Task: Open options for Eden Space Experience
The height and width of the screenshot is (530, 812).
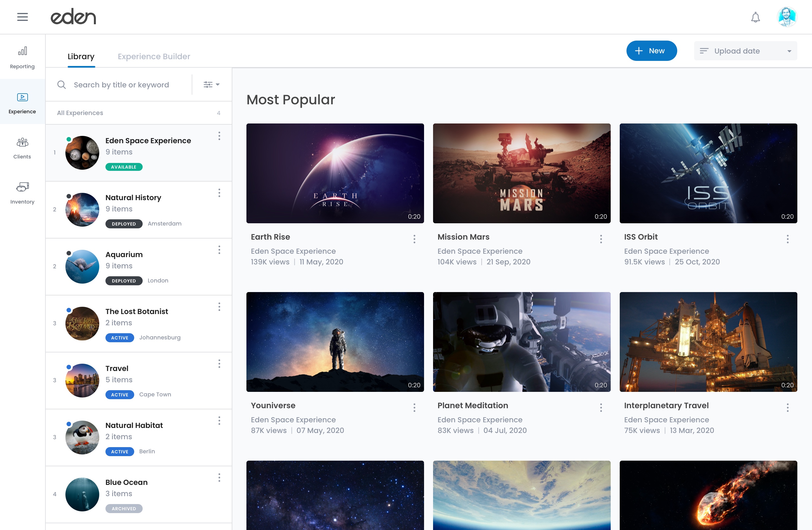Action: (219, 136)
